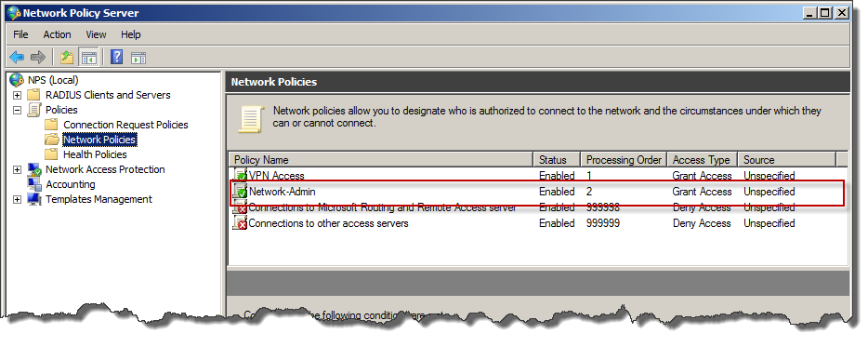This screenshot has height=347, width=868.
Task: Click the Up one level folder icon
Action: click(67, 57)
